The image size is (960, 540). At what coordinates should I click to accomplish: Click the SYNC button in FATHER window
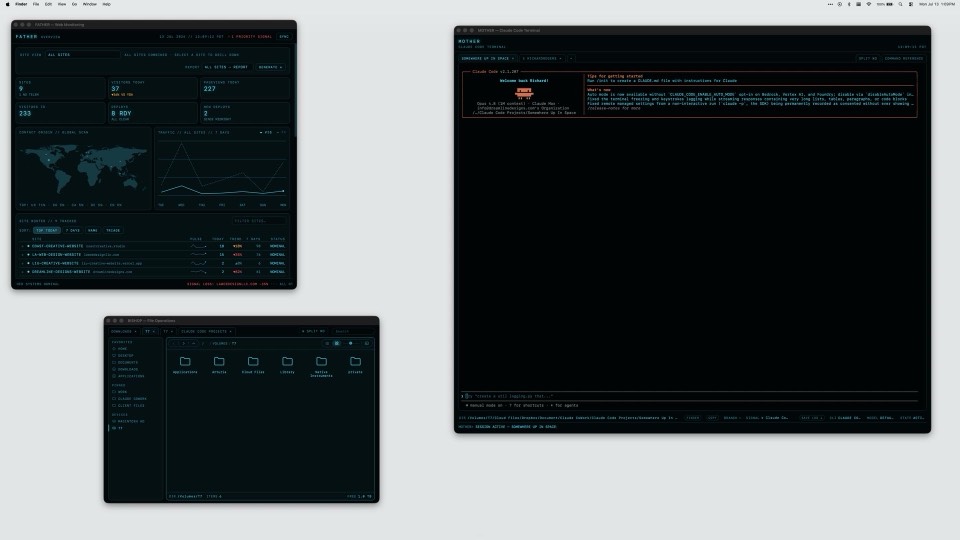pyautogui.click(x=284, y=37)
